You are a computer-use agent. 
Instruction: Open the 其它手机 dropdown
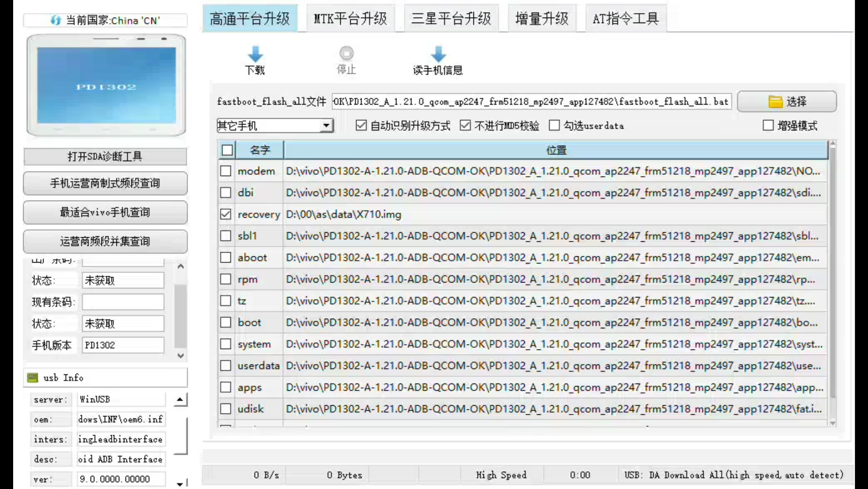(x=327, y=125)
